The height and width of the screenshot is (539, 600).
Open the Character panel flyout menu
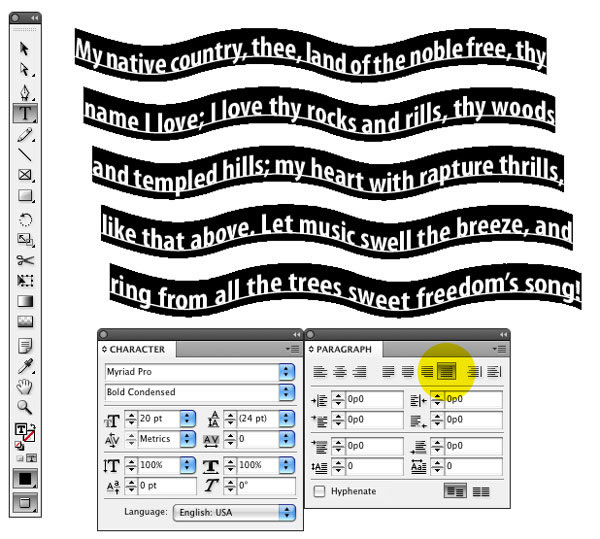(293, 349)
